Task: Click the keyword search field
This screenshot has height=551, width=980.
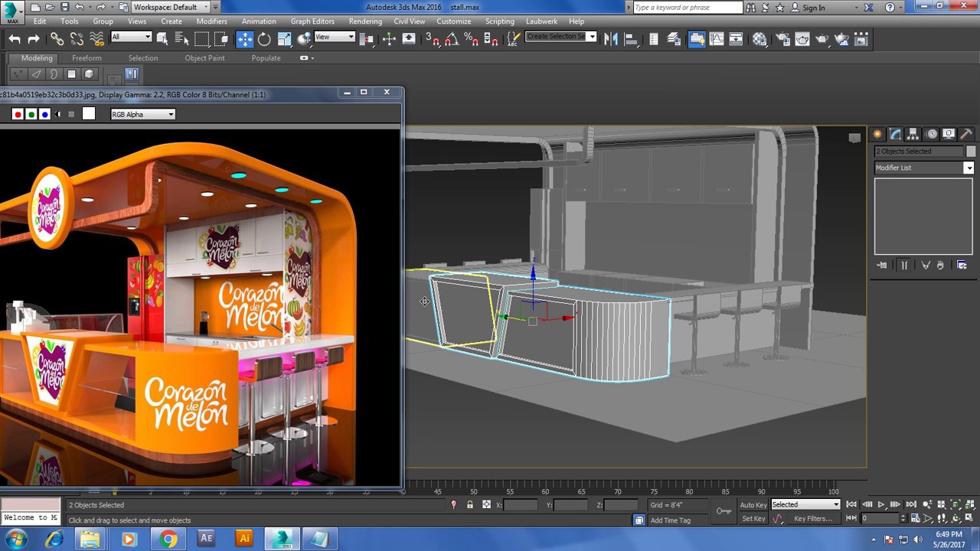Action: [x=688, y=8]
